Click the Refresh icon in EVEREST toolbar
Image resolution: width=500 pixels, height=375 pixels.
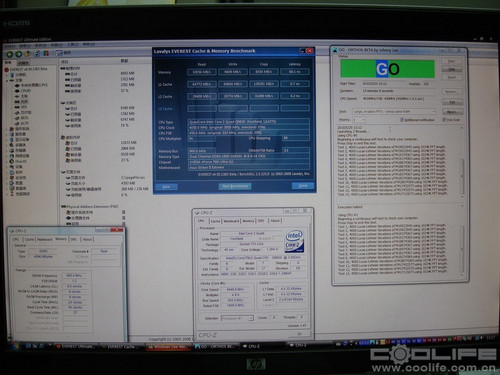click(x=37, y=54)
